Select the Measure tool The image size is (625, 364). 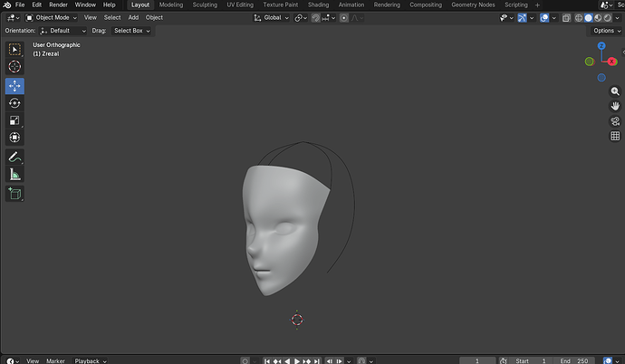point(14,174)
